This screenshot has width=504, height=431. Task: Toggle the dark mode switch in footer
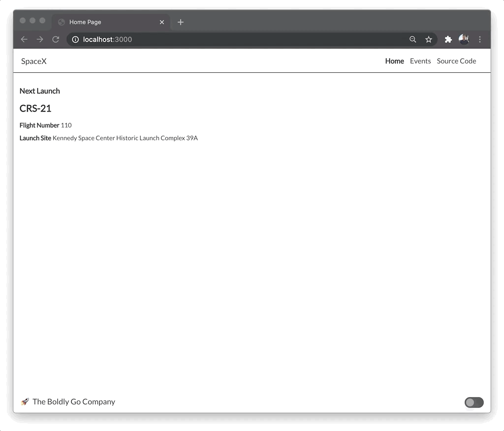click(474, 402)
